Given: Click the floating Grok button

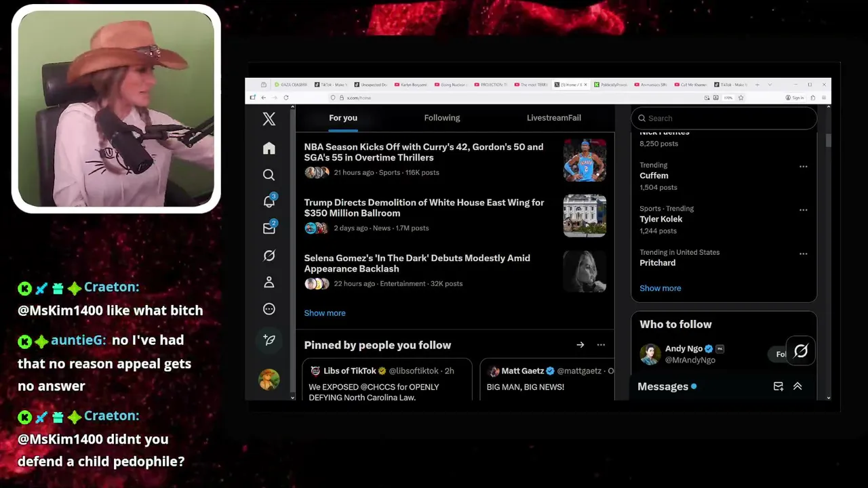Looking at the screenshot, I should (801, 350).
